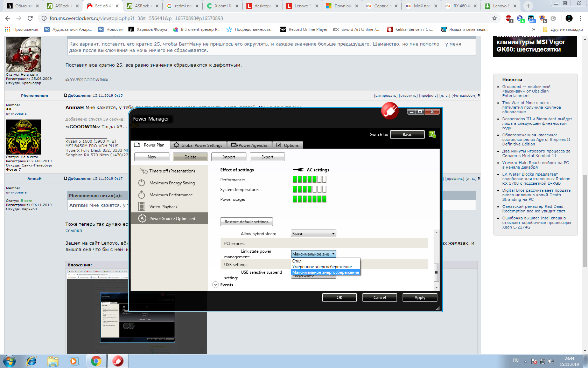Image resolution: width=588 pixels, height=368 pixels.
Task: Select the Power Source Optimized plan icon
Action: coord(142,218)
